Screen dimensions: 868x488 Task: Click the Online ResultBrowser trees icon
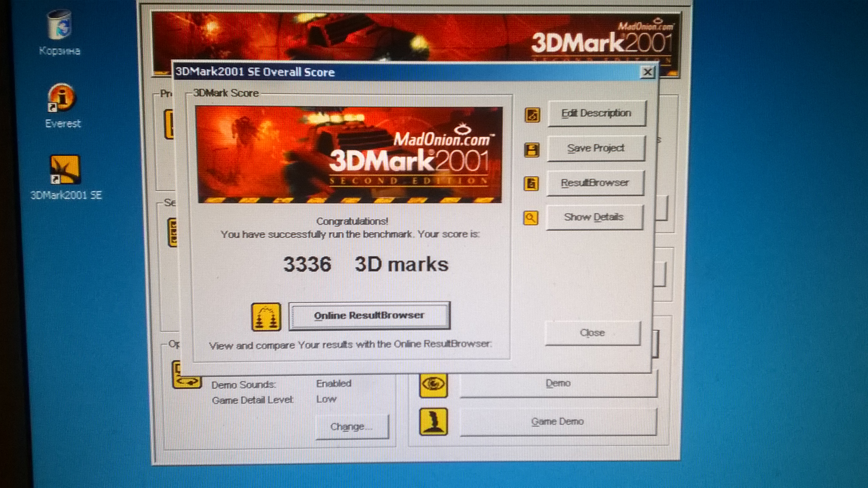(266, 317)
